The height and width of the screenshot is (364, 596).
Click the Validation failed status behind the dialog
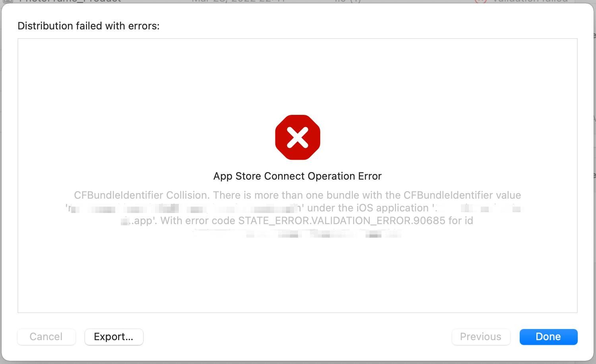[x=530, y=1]
